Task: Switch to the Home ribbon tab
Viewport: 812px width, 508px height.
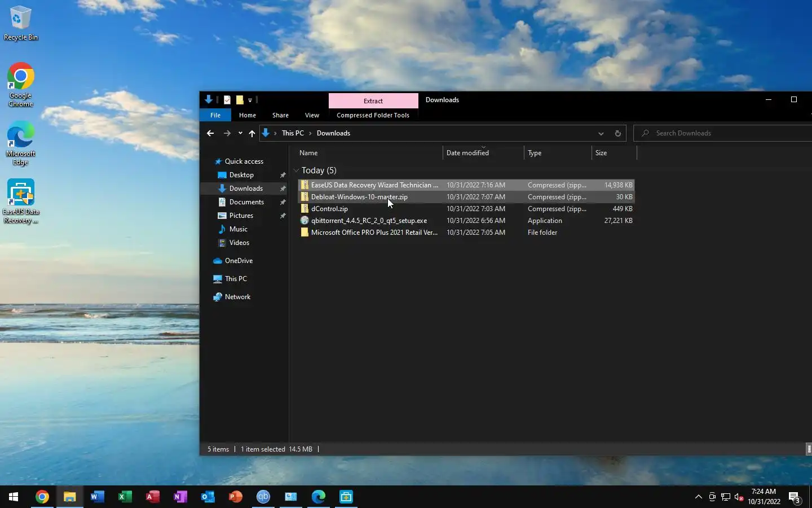Action: 248,115
